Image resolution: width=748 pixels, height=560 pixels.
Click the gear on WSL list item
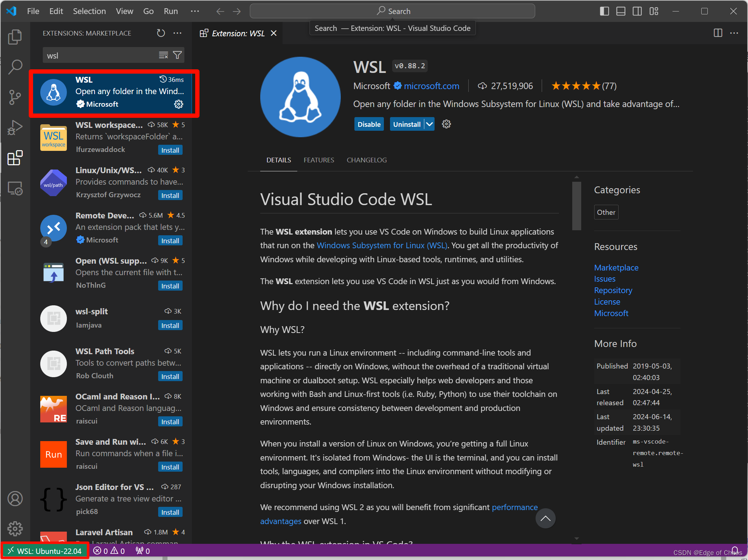click(179, 104)
